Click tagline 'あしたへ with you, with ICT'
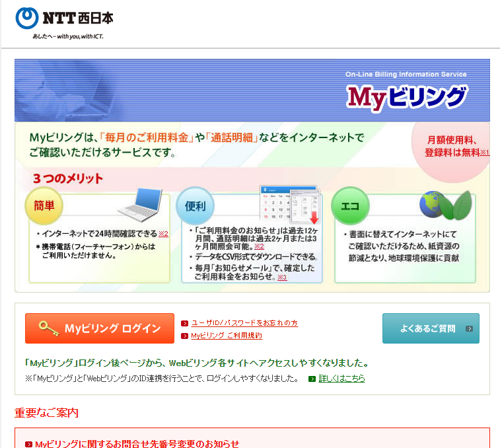 pos(68,36)
